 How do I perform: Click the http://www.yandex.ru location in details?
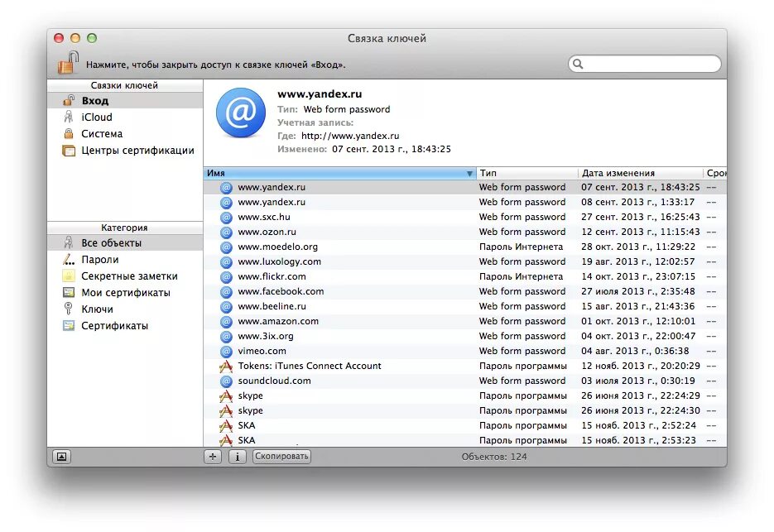click(350, 136)
